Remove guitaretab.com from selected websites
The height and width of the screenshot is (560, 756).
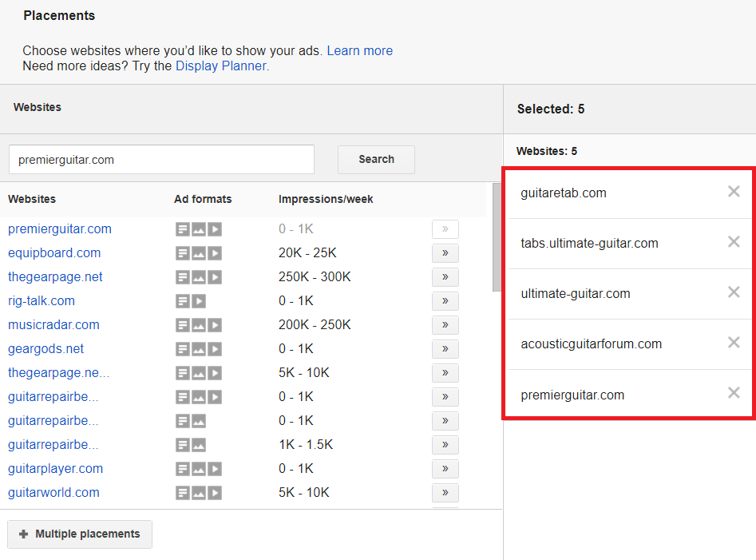[x=734, y=192]
